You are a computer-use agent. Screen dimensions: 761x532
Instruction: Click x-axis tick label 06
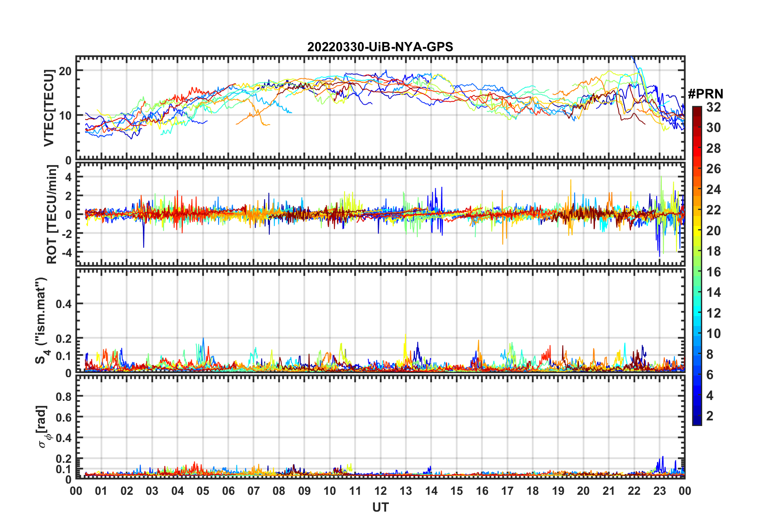[228, 491]
